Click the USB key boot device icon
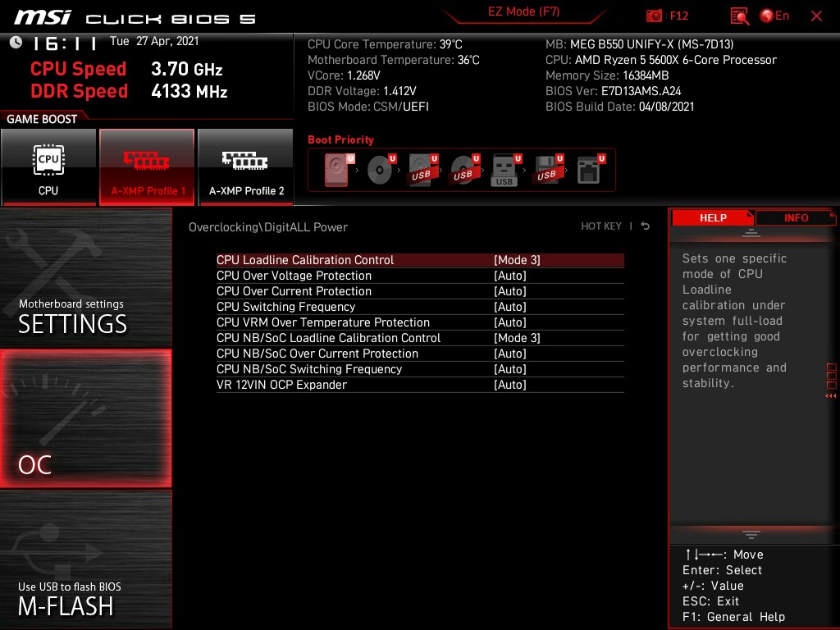Screen dimensions: 840x630 pos(505,170)
